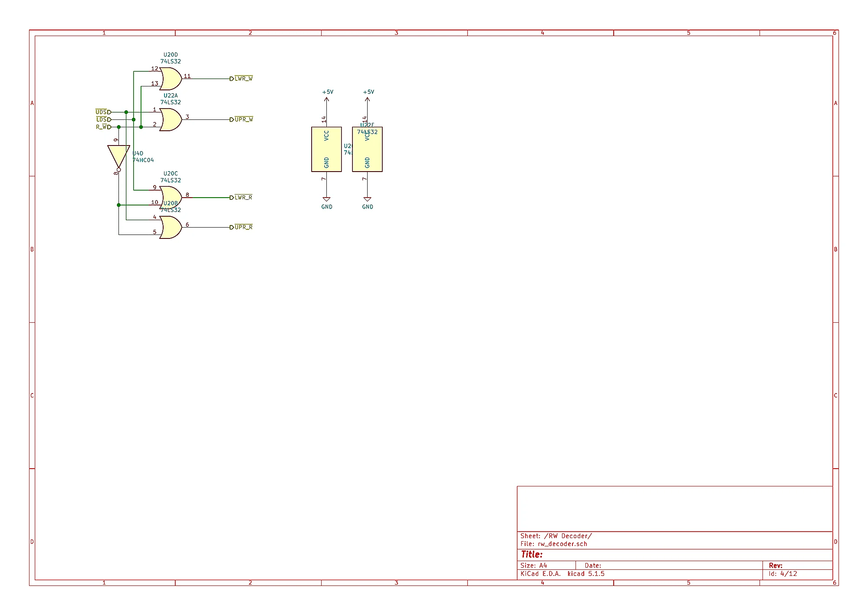Select the bottom U20B OR gate
The width and height of the screenshot is (868, 615).
[x=171, y=227]
